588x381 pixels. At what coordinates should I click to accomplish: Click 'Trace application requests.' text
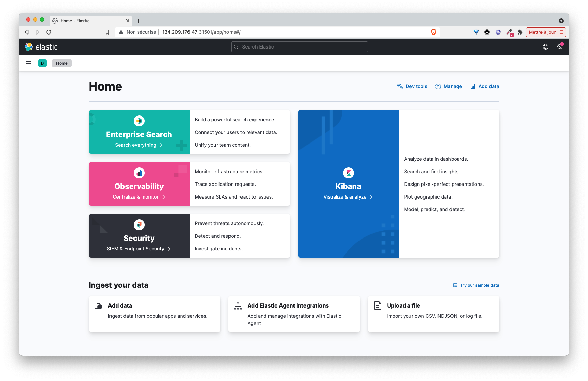coord(225,184)
